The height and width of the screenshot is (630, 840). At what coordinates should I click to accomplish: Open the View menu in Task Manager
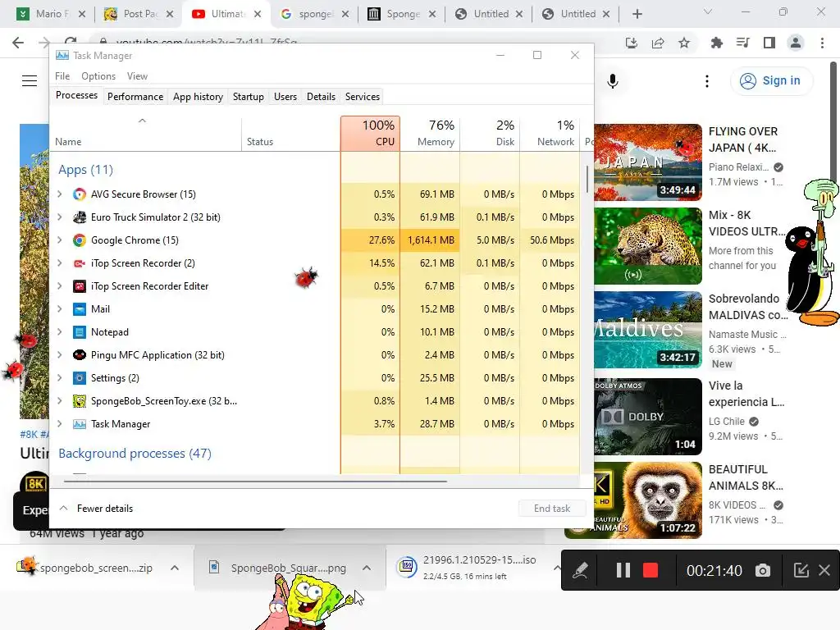pos(137,76)
